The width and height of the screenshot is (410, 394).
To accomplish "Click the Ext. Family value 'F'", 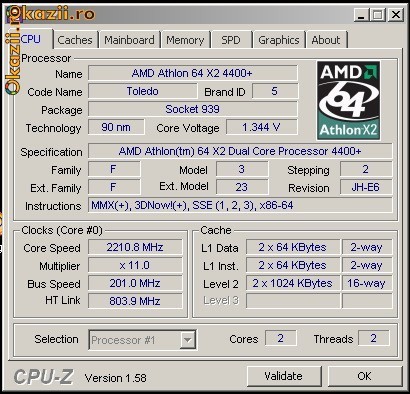I will (114, 187).
